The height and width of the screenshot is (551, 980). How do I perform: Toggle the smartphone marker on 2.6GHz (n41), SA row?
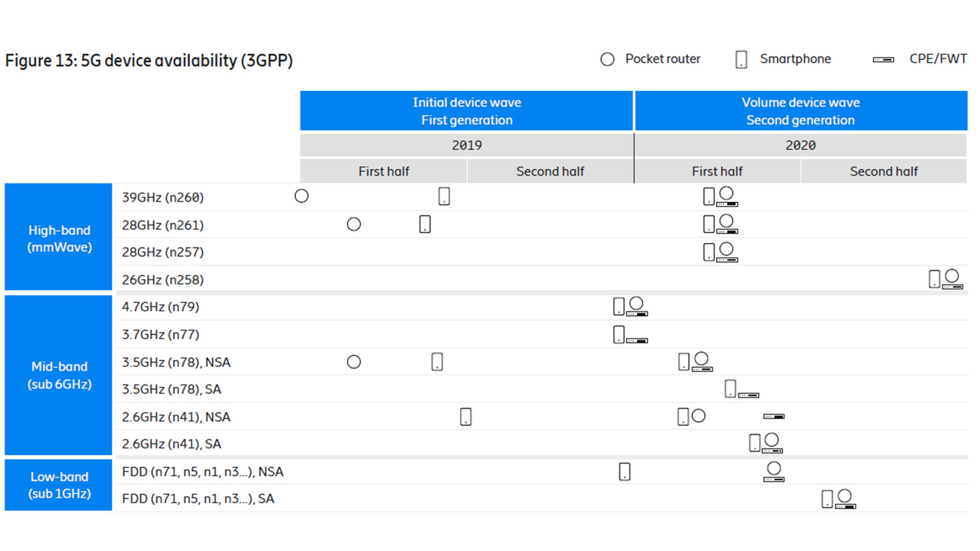(755, 442)
